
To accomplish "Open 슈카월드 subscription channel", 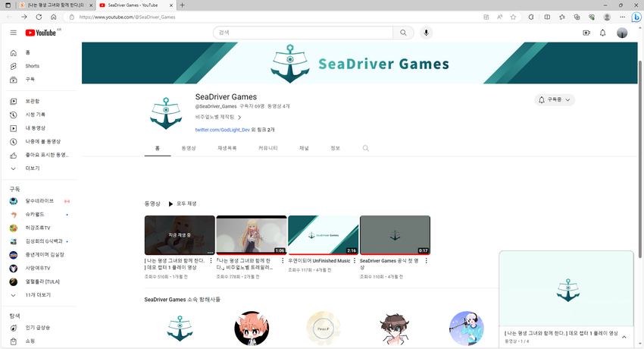I will tap(39, 215).
